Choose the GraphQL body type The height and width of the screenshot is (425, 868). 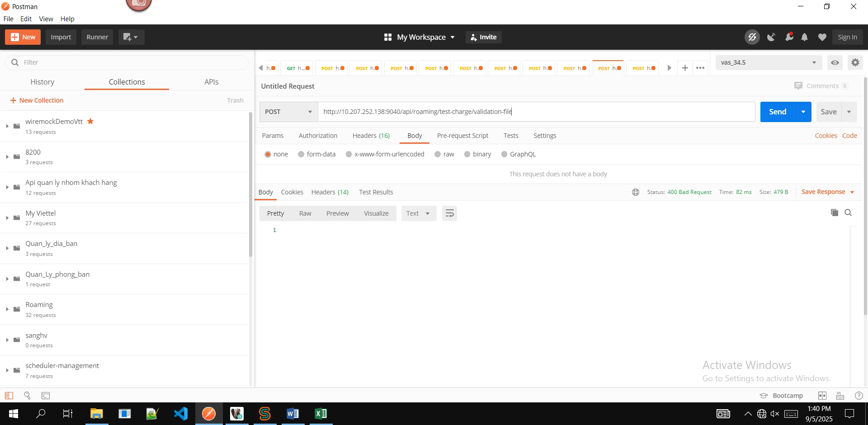point(504,154)
